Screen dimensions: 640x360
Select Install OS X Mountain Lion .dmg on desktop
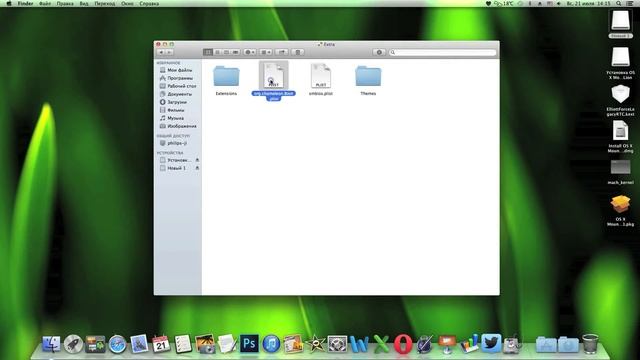pyautogui.click(x=620, y=137)
